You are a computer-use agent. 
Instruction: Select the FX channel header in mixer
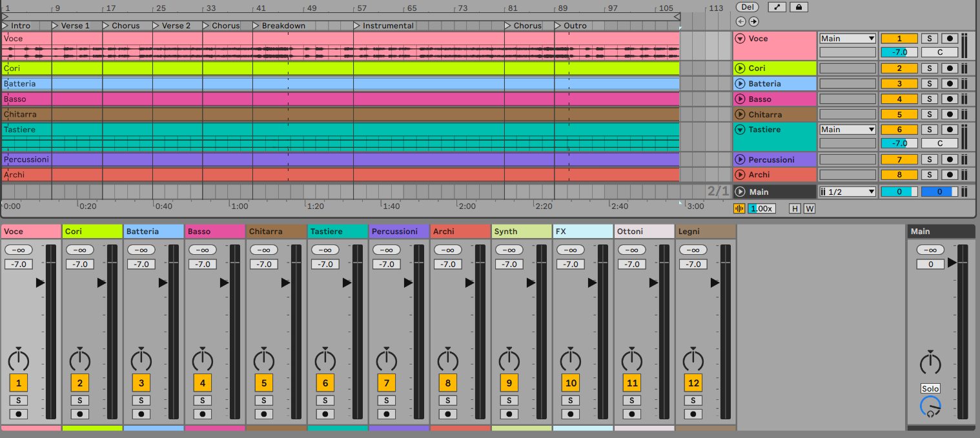pos(583,231)
